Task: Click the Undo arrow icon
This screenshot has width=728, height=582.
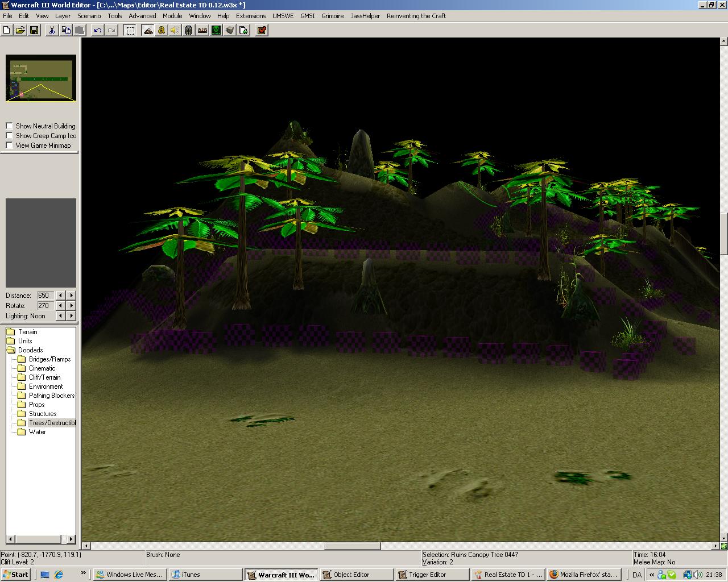Action: click(98, 30)
